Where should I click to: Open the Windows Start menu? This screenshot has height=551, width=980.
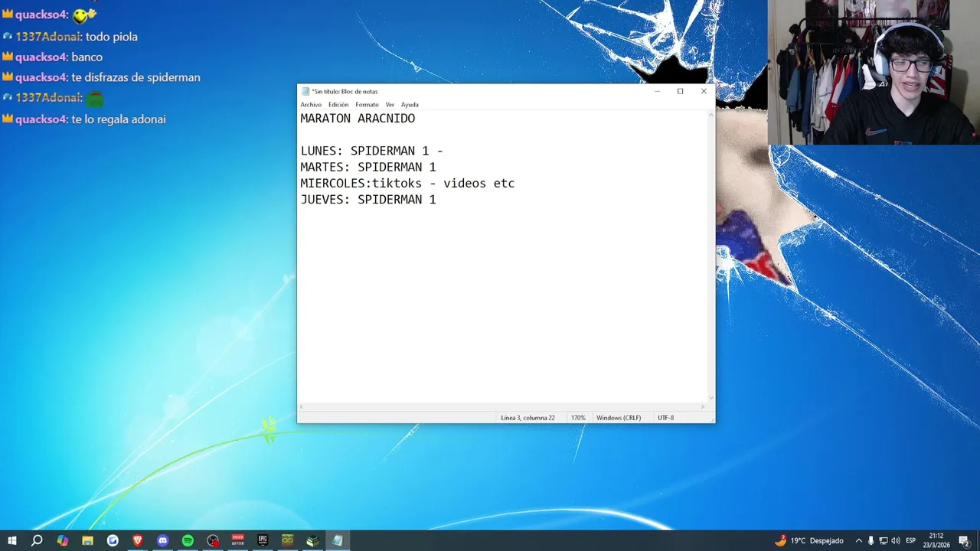[x=11, y=541]
